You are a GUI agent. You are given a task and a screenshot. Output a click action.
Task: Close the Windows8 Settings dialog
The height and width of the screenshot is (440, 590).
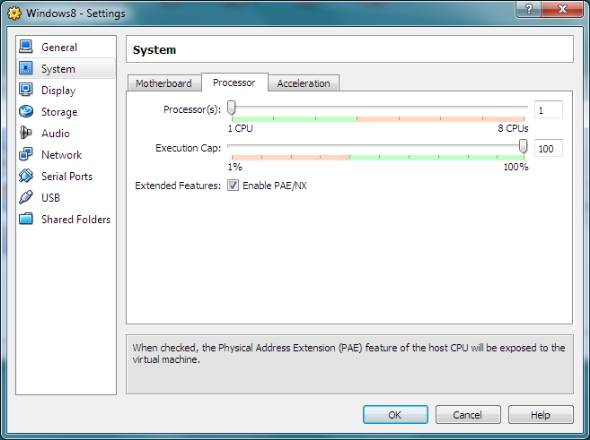(x=562, y=9)
